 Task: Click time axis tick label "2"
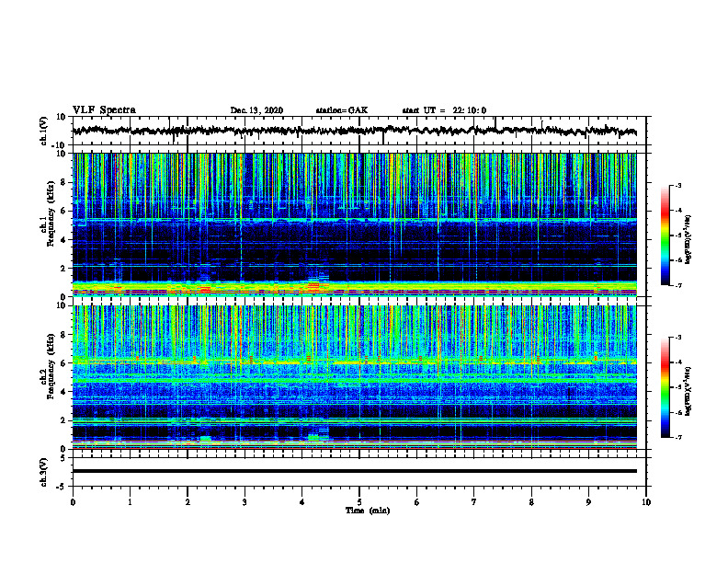(188, 502)
